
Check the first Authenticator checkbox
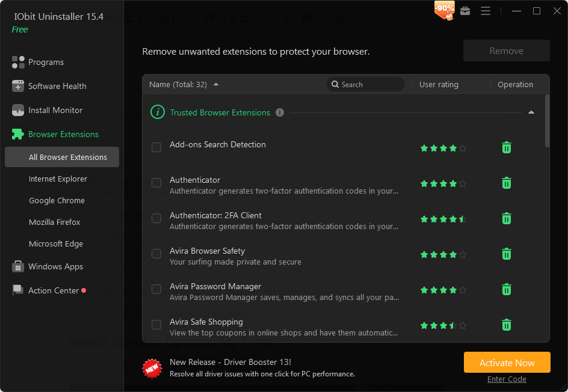(x=156, y=183)
